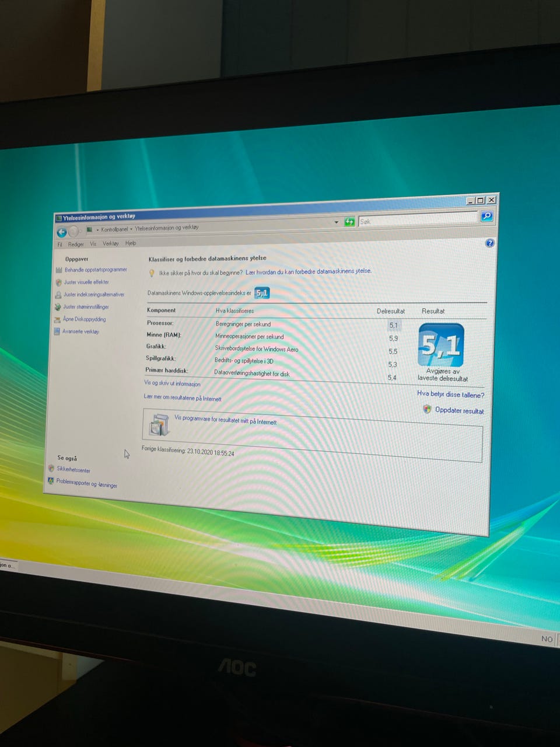Open the Vis menu

93,244
